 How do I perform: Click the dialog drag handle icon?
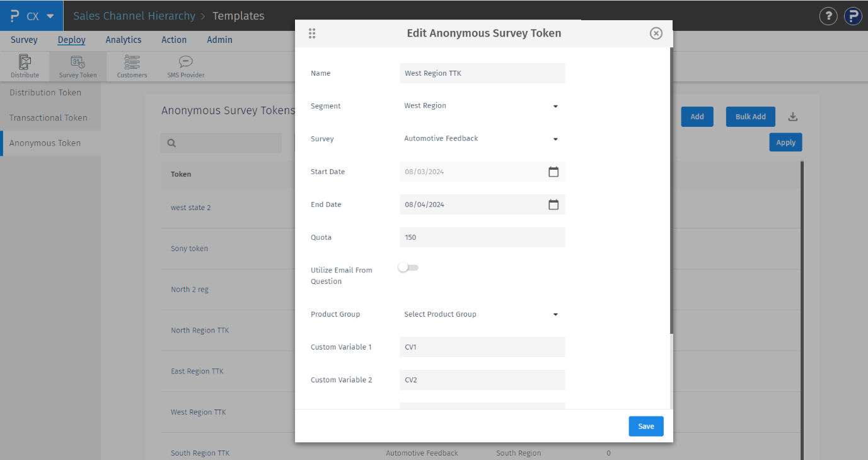coord(312,33)
